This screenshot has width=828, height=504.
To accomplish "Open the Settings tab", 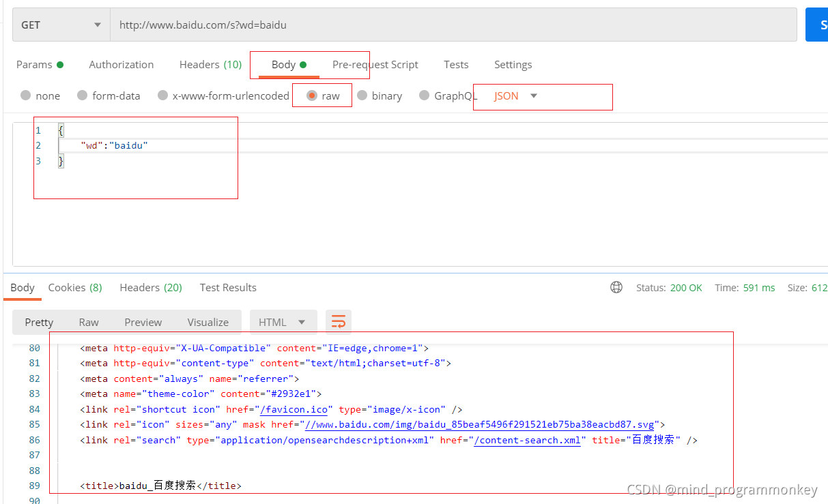I will point(513,65).
